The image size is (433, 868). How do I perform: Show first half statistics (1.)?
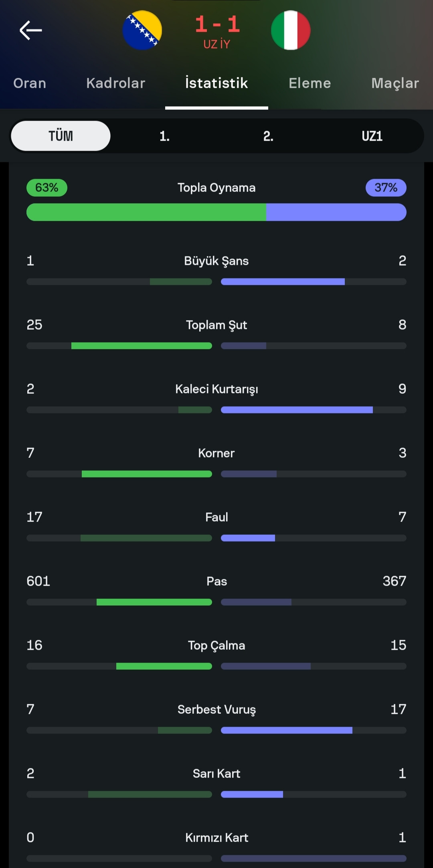[x=164, y=136]
